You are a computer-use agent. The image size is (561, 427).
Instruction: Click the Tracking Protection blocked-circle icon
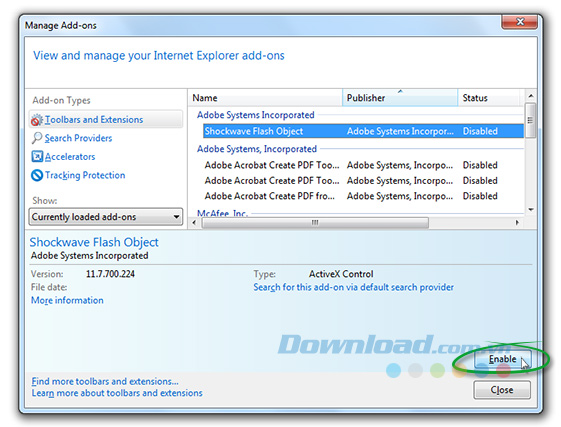tap(37, 175)
